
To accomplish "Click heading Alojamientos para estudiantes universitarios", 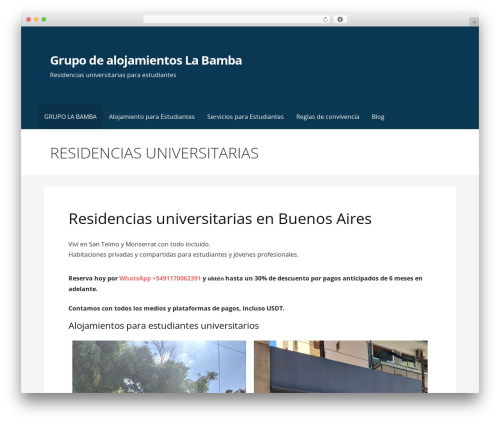I will tap(164, 326).
